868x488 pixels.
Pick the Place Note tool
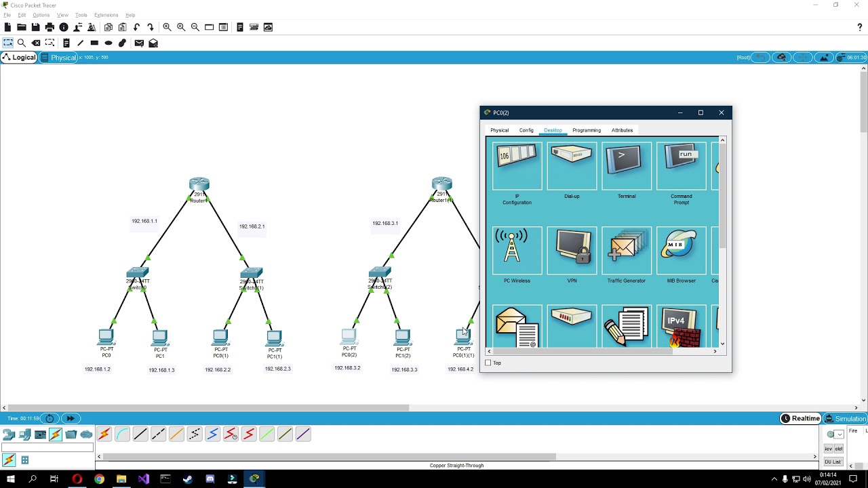(66, 43)
